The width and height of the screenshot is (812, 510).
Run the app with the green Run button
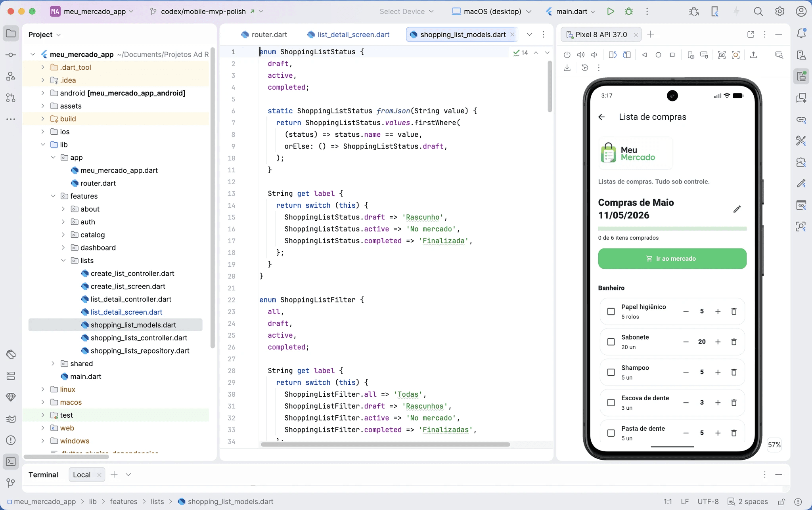[x=611, y=11]
